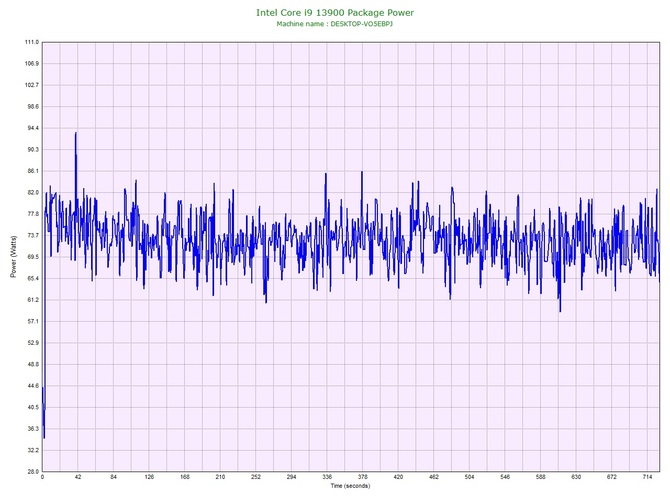670x503 pixels.
Task: Click the 57.1 y-axis value
Action: tap(33, 321)
